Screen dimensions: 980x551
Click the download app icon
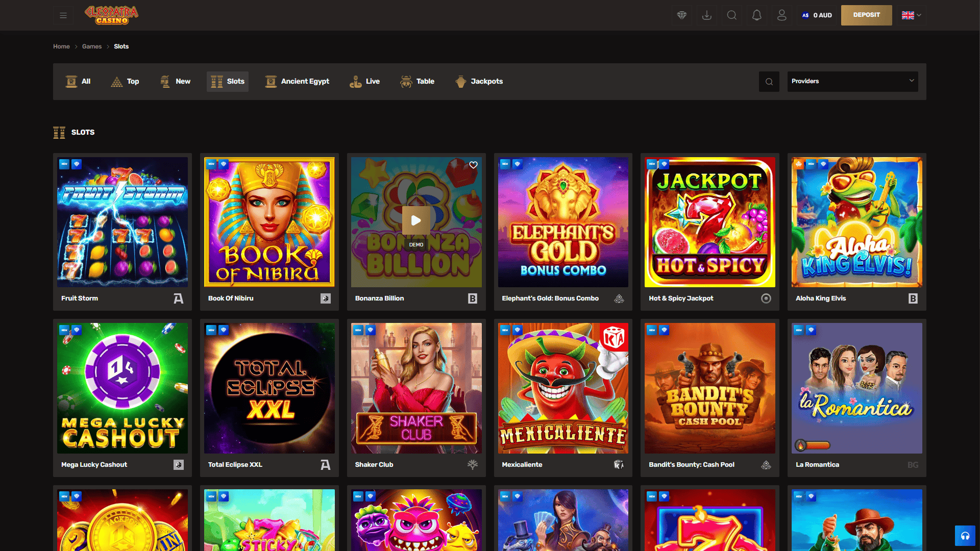pyautogui.click(x=706, y=15)
